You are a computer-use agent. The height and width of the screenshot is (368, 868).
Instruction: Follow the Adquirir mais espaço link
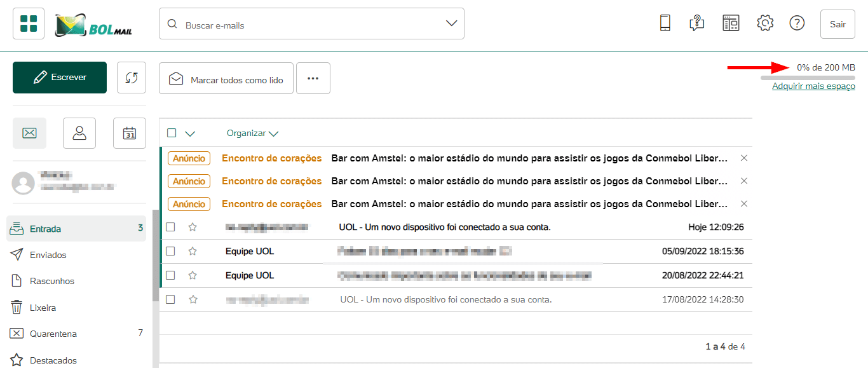pos(813,86)
